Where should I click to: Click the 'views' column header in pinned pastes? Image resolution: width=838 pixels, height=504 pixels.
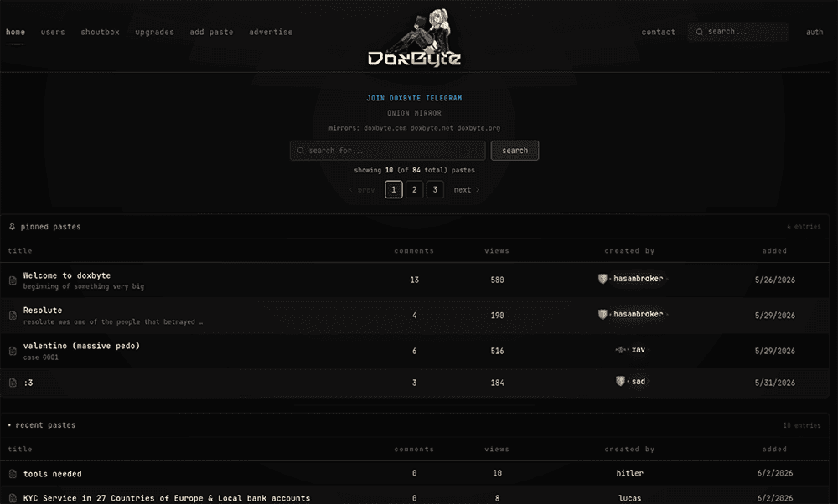497,251
